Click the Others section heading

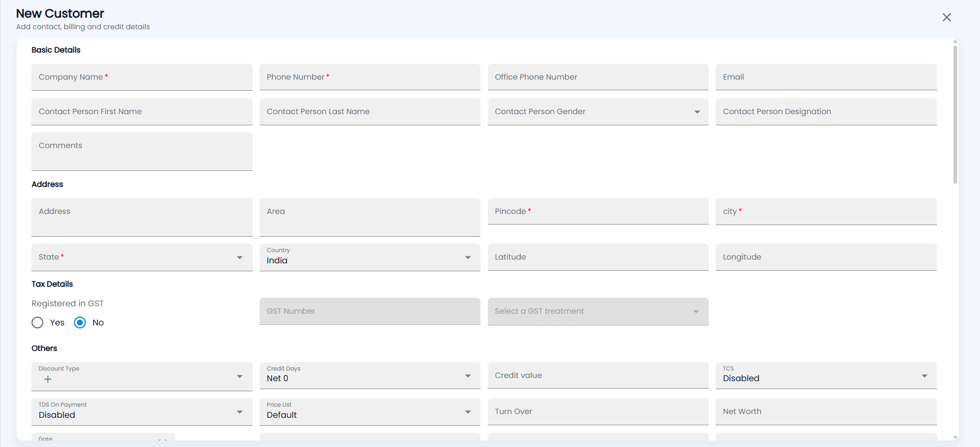[x=44, y=348]
